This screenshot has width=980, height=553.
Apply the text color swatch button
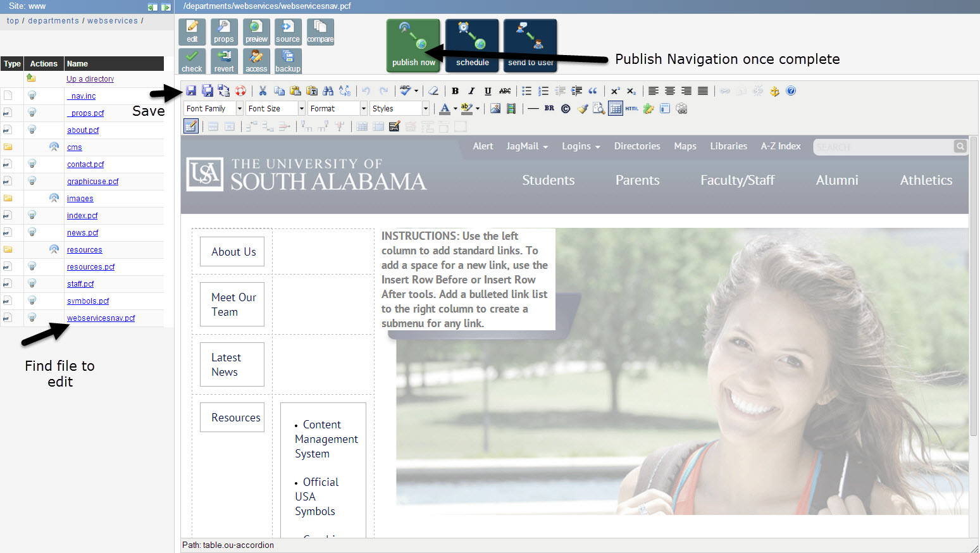point(445,109)
